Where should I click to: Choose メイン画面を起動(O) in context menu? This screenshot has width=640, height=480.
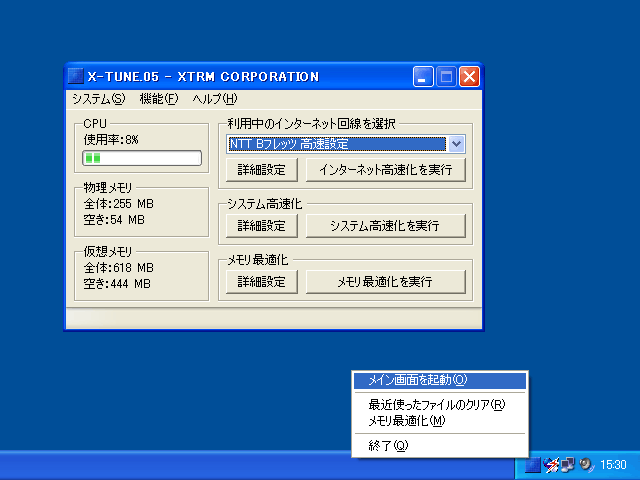(440, 380)
